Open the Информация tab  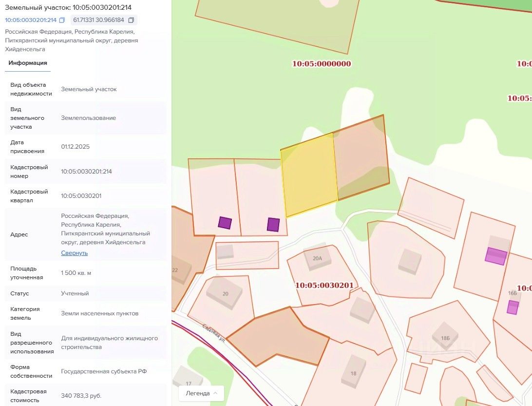pos(28,63)
